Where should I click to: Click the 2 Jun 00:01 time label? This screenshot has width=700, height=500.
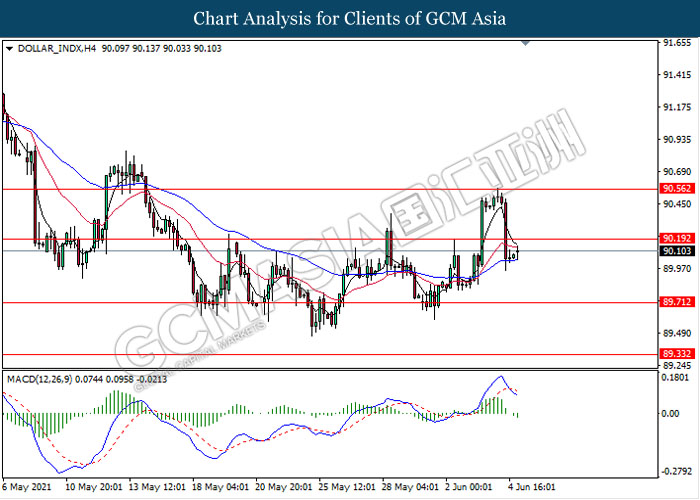coord(469,487)
